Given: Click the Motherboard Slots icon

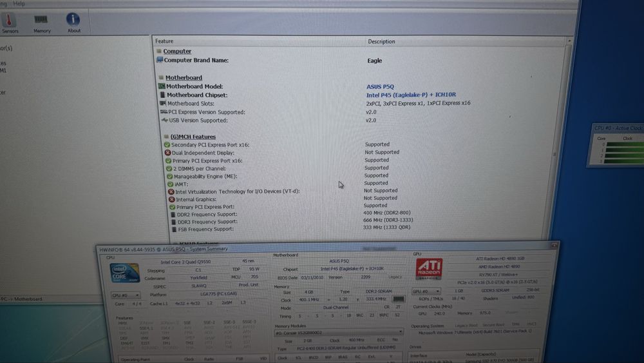Looking at the screenshot, I should [163, 104].
